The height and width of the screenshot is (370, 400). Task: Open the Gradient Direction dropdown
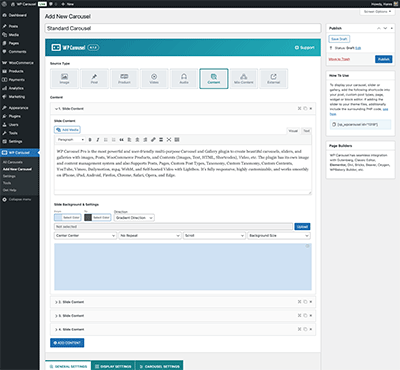tap(134, 218)
